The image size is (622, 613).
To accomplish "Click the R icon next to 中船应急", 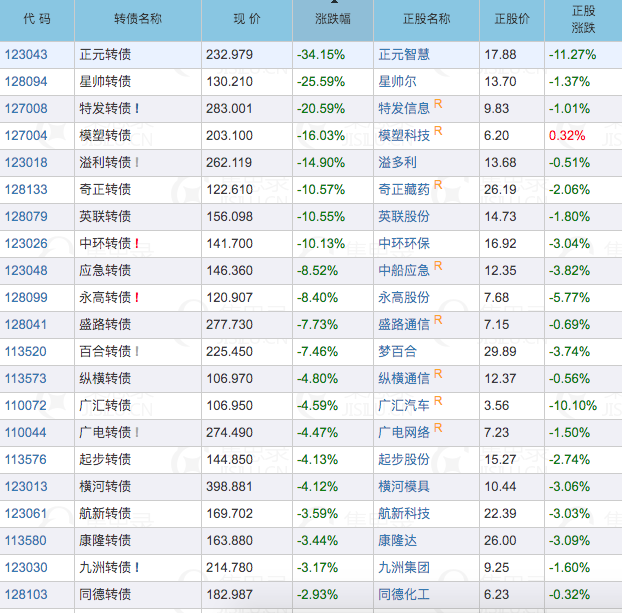I will (438, 265).
